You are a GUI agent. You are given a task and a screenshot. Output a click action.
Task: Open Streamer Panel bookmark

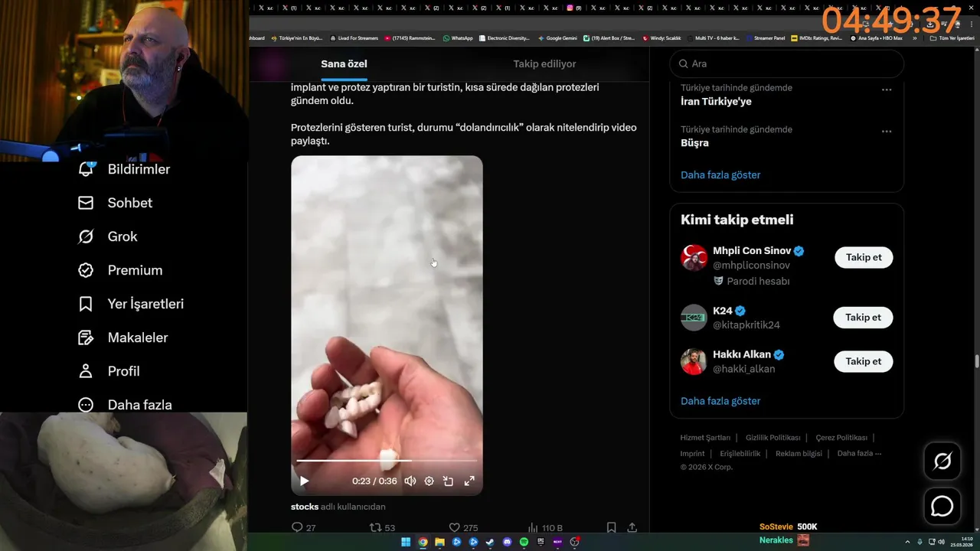click(x=766, y=38)
